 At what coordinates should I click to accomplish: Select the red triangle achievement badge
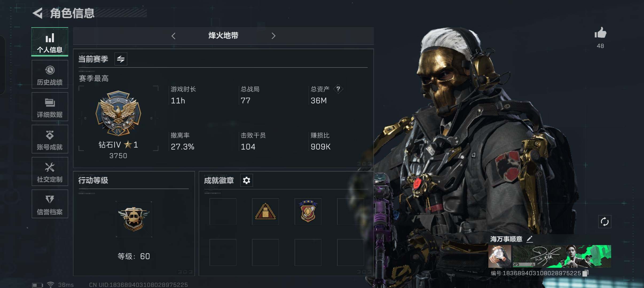265,211
